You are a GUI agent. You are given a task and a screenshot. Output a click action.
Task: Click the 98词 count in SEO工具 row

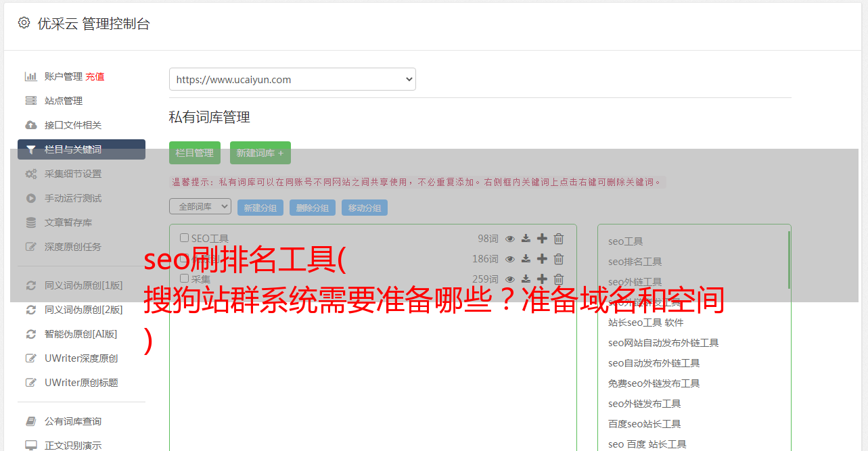click(488, 239)
